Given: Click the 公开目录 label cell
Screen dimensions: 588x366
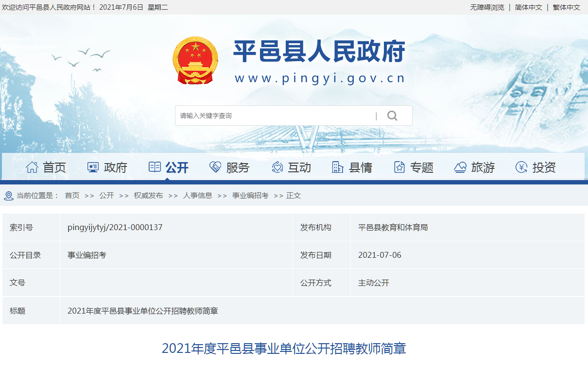Looking at the screenshot, I should click(31, 255).
